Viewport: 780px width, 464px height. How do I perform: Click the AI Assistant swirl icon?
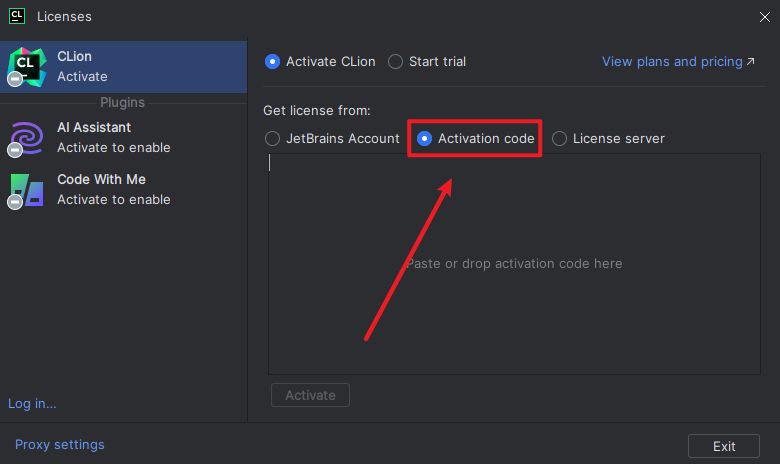(x=27, y=138)
